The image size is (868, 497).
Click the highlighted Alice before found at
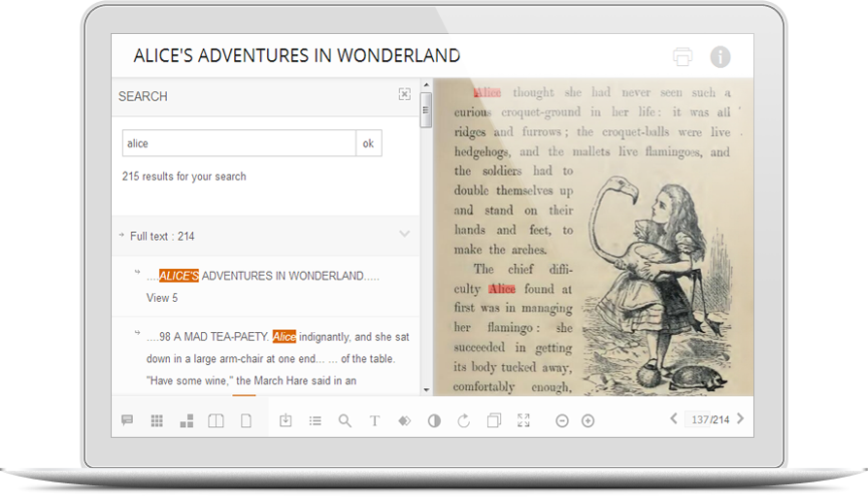click(x=502, y=289)
